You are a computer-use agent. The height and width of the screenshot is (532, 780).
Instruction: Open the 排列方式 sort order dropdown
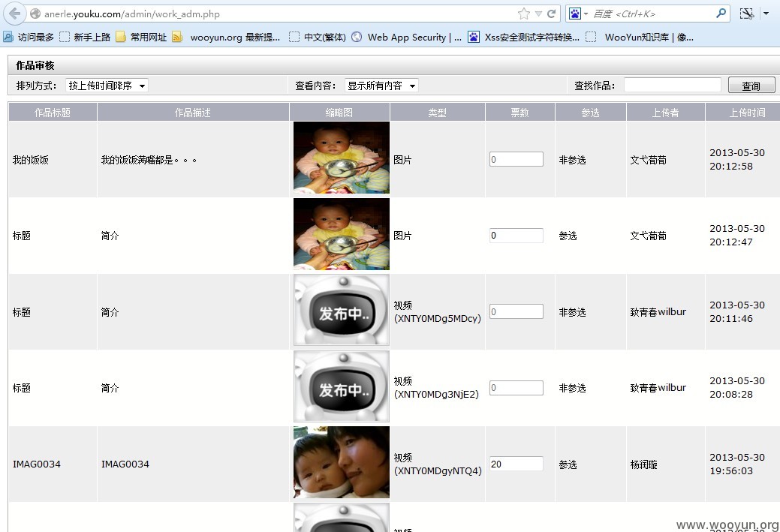pos(107,86)
